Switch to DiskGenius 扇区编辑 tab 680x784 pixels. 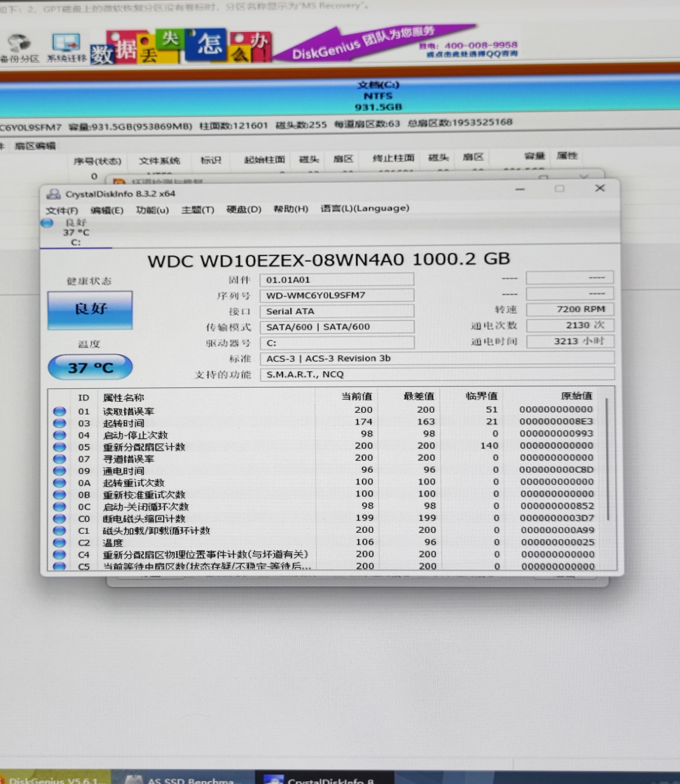35,146
